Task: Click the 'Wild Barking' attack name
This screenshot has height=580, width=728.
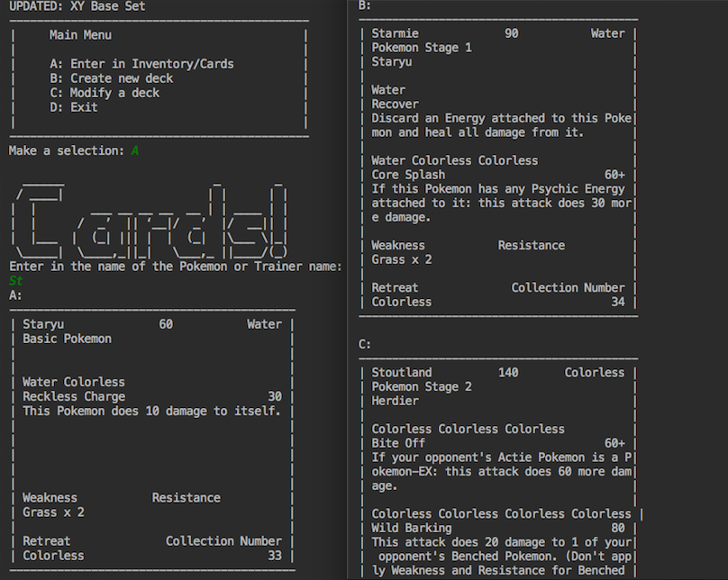Action: click(x=412, y=528)
